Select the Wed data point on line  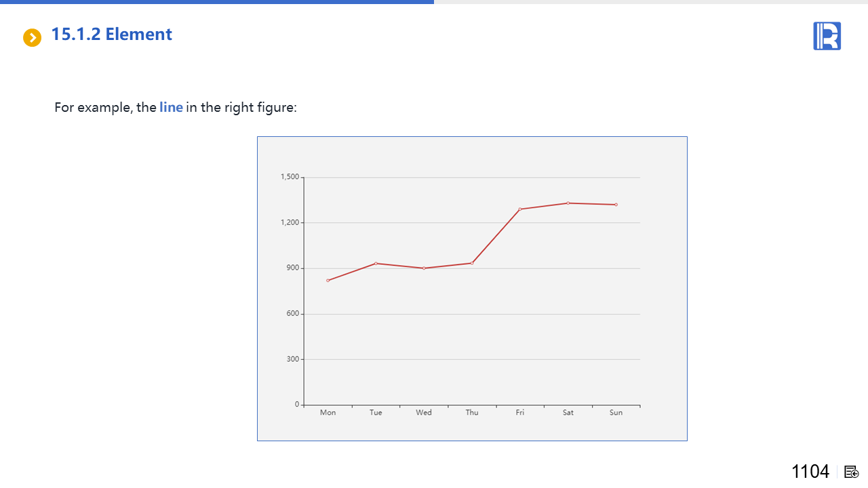[424, 268]
